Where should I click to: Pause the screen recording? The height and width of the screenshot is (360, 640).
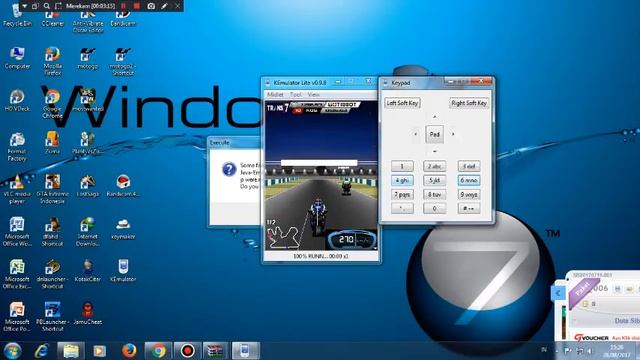click(123, 6)
